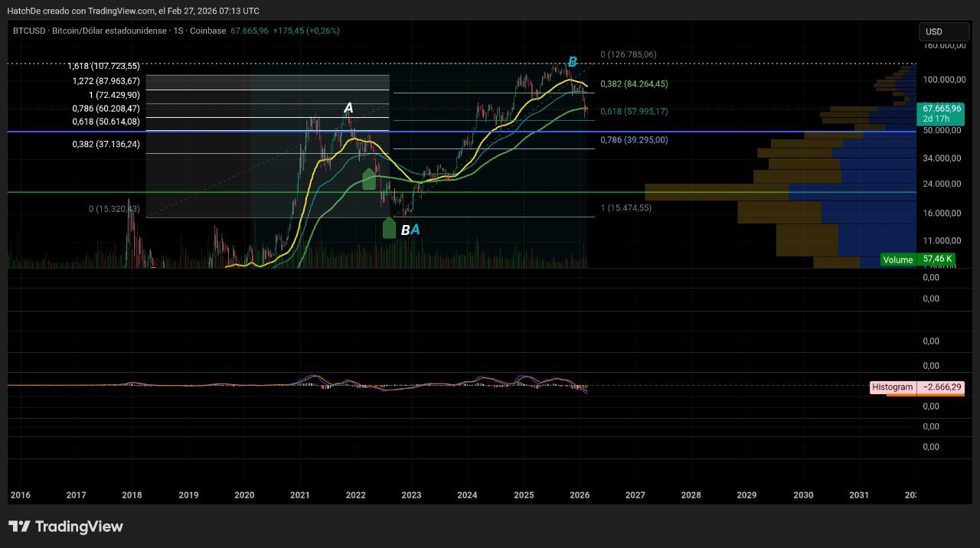Click the 2028 year on the time axis

pos(691,495)
